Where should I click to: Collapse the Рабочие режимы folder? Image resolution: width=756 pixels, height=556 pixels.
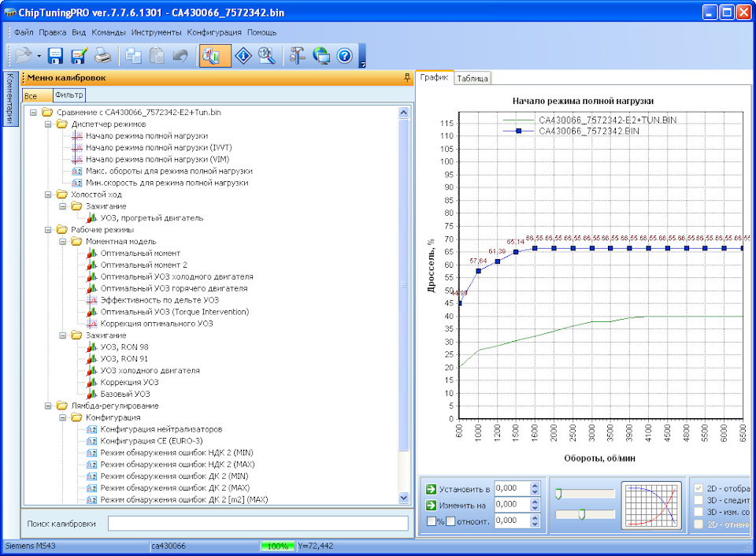pos(48,229)
